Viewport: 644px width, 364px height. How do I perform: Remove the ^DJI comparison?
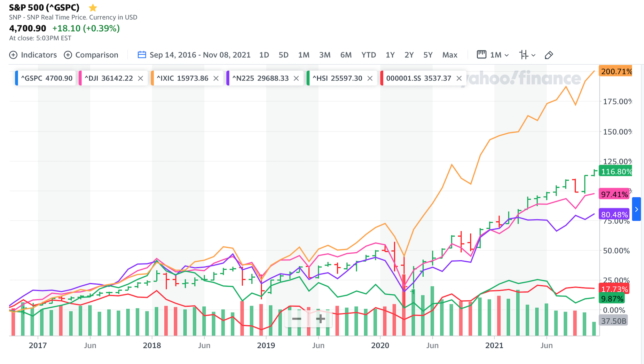[x=141, y=78]
